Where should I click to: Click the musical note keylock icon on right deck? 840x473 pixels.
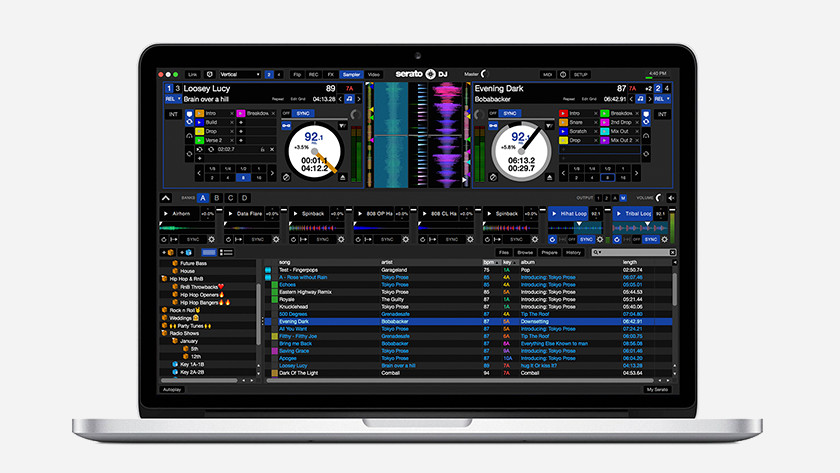click(x=640, y=99)
